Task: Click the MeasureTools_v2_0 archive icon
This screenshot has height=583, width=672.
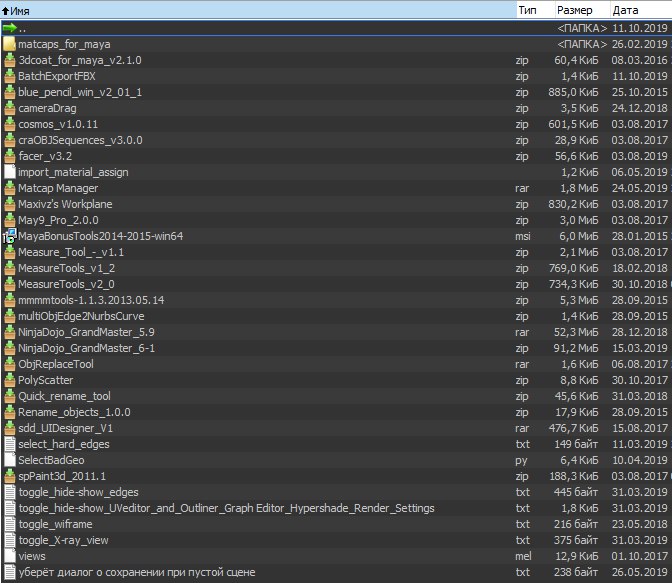Action: (9, 284)
